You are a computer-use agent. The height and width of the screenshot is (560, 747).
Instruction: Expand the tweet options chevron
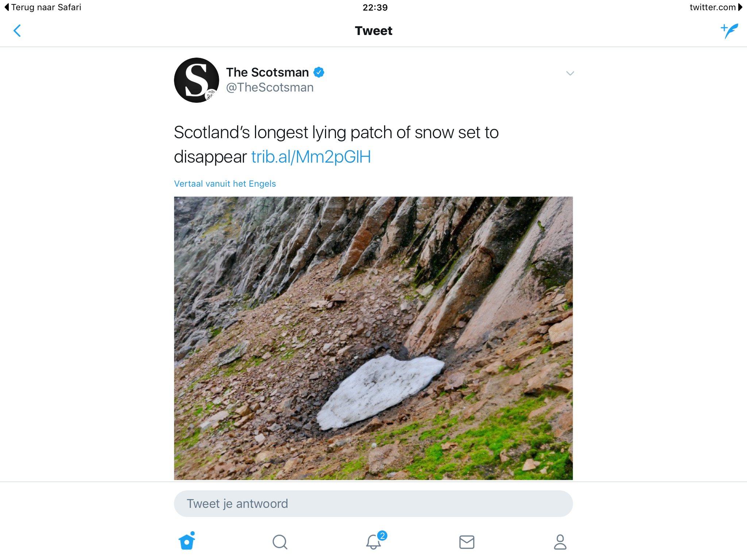click(x=570, y=73)
